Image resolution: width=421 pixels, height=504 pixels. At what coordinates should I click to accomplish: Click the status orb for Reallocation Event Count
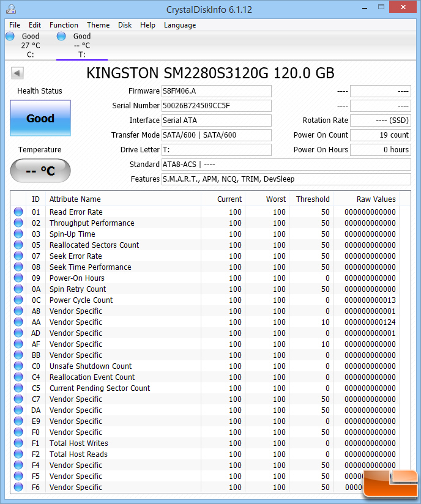tap(18, 377)
